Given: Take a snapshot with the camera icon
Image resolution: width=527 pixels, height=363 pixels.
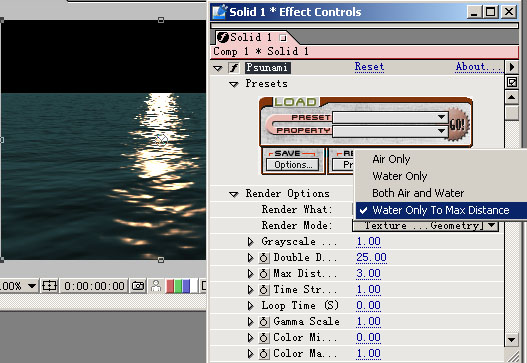Looking at the screenshot, I should click(x=138, y=286).
